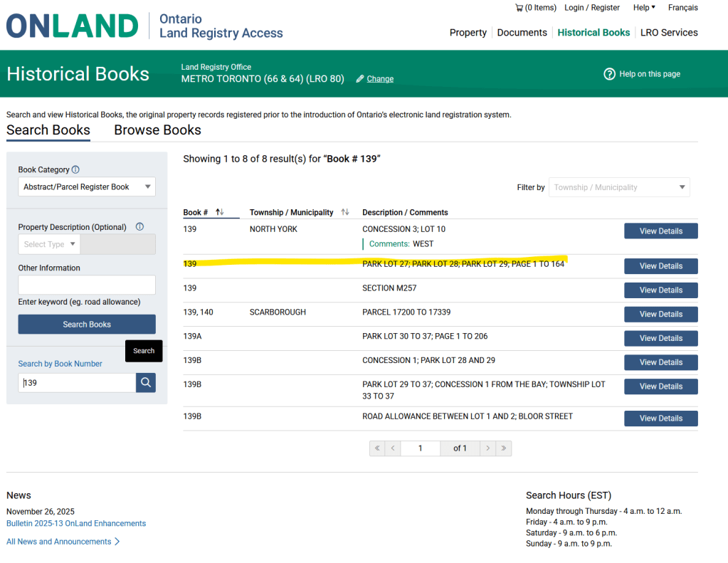The height and width of the screenshot is (563, 728).
Task: Expand the Filter by Township dropdown
Action: pos(619,188)
